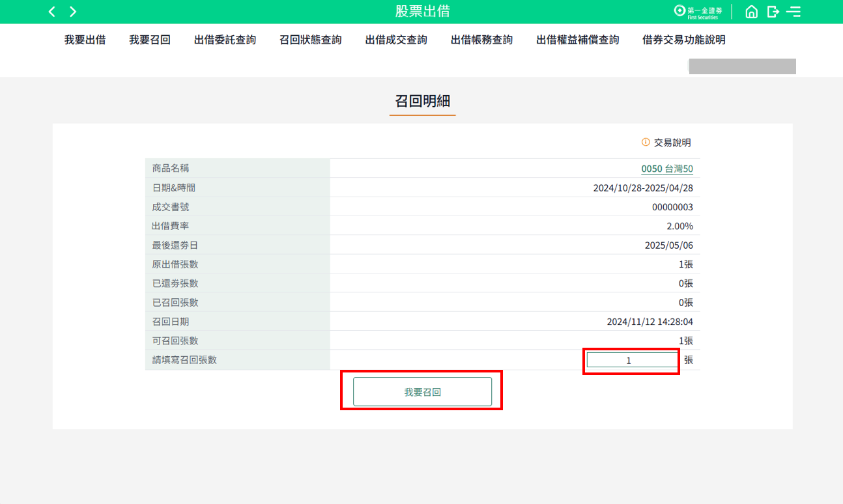Open 出借委託查詢 in the navigation bar

(x=225, y=40)
